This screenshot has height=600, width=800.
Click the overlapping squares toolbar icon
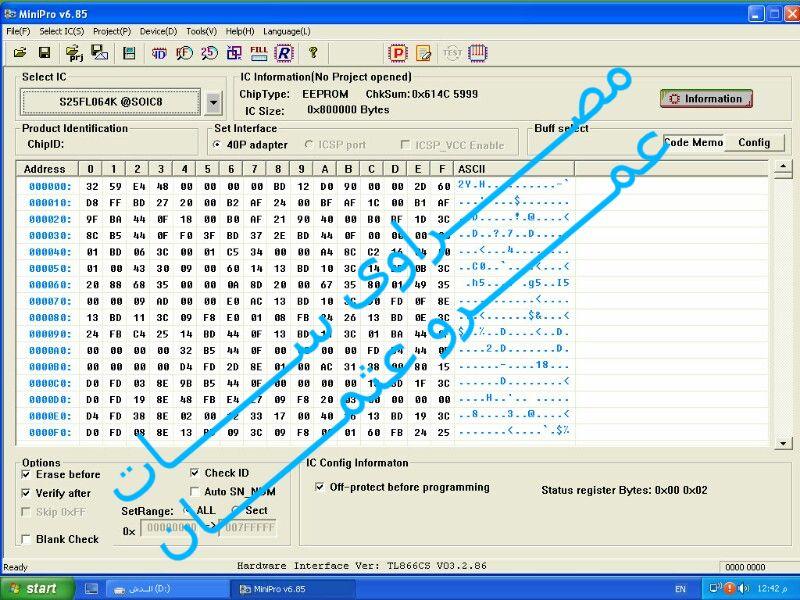tap(234, 53)
